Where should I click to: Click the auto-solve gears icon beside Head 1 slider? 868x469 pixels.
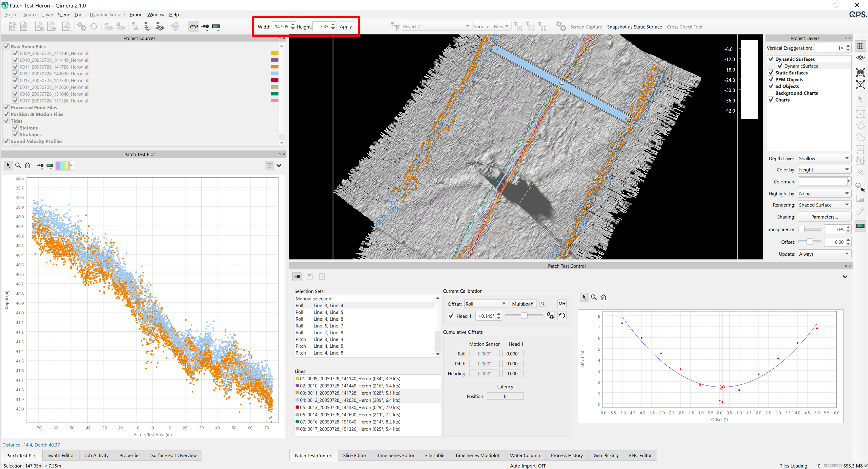pyautogui.click(x=550, y=316)
